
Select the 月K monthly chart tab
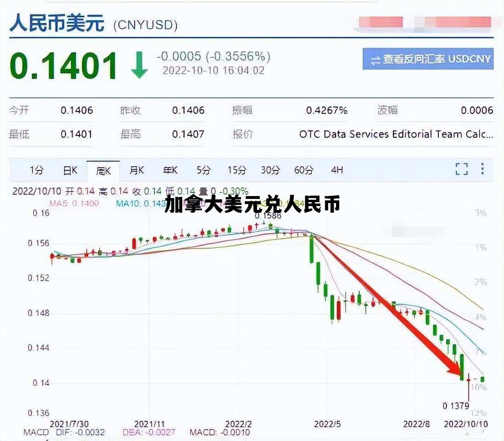click(137, 170)
